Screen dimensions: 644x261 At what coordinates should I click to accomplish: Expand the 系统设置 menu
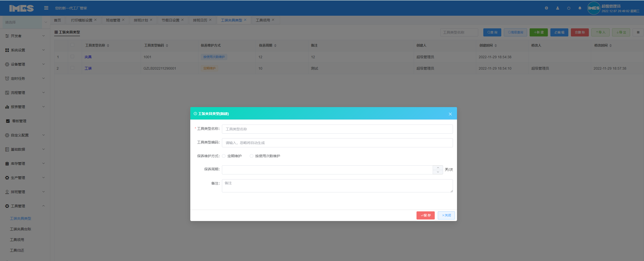tap(25, 50)
